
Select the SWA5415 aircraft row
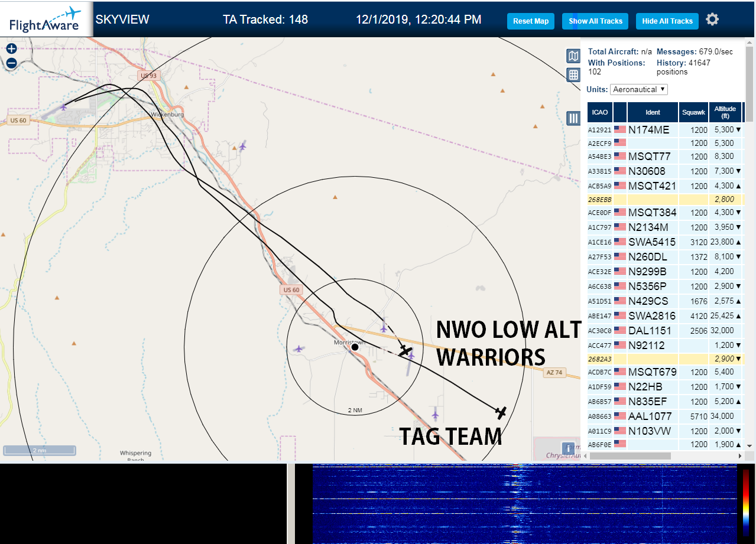(x=665, y=242)
